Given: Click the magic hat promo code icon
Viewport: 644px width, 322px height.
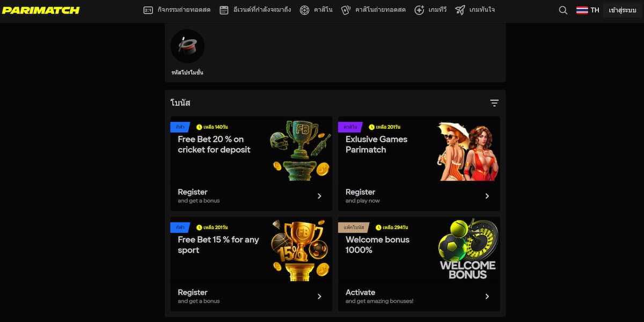Looking at the screenshot, I should tap(187, 46).
